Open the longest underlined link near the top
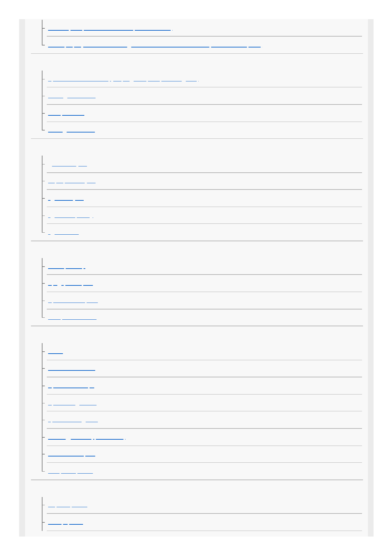 [154, 46]
